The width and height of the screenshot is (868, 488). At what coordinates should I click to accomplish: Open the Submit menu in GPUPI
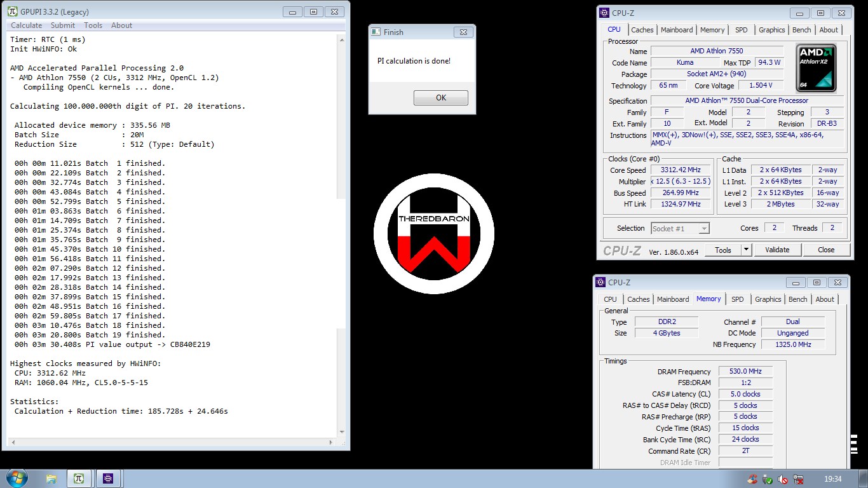(63, 25)
